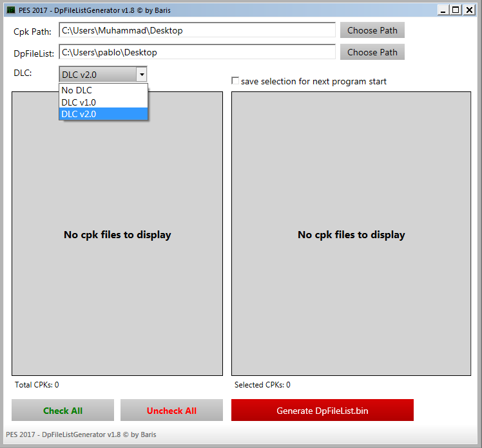
Task: Click the 'DpFileList:' label
Action: (x=34, y=53)
